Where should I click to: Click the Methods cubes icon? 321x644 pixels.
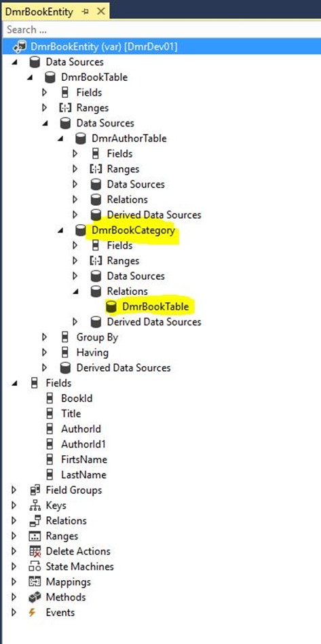tap(35, 598)
